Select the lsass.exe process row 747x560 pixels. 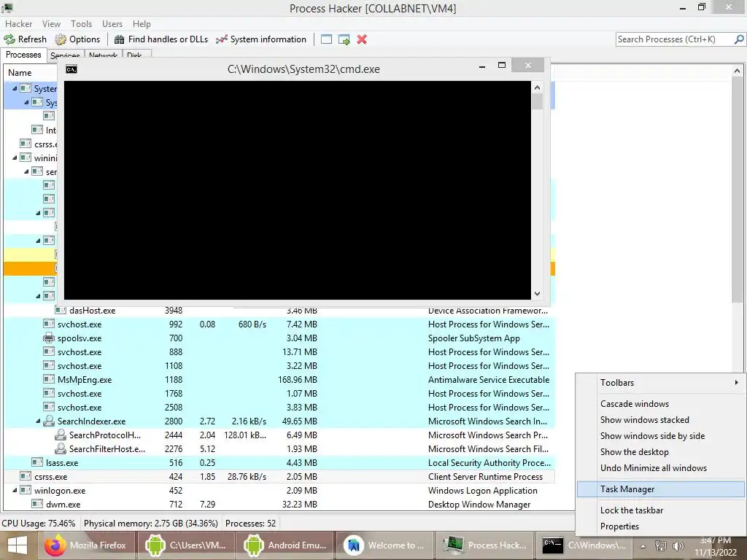[279, 463]
